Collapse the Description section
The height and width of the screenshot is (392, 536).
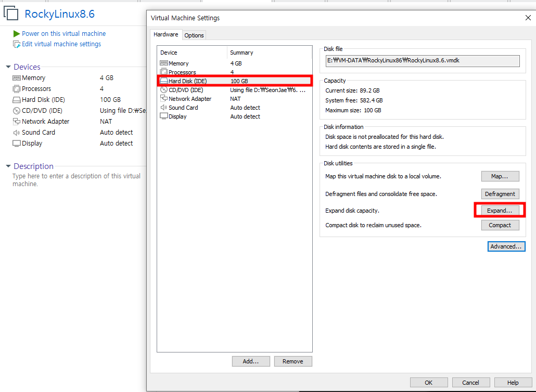[x=8, y=166]
